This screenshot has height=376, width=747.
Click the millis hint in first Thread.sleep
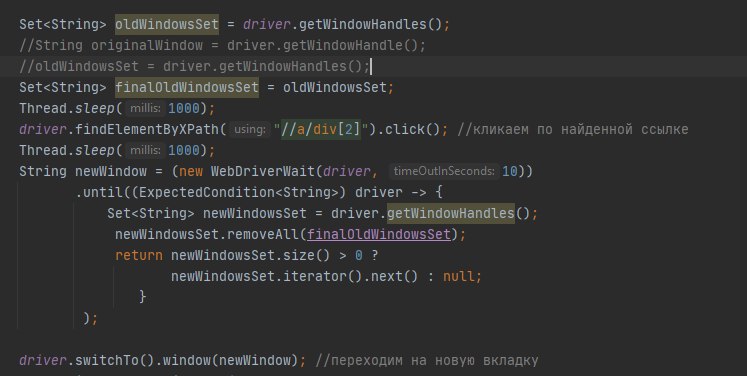[x=145, y=108]
